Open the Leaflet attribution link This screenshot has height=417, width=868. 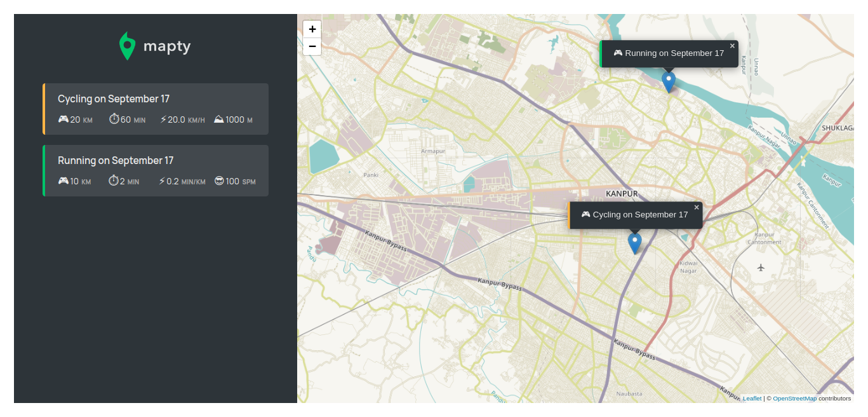click(751, 398)
